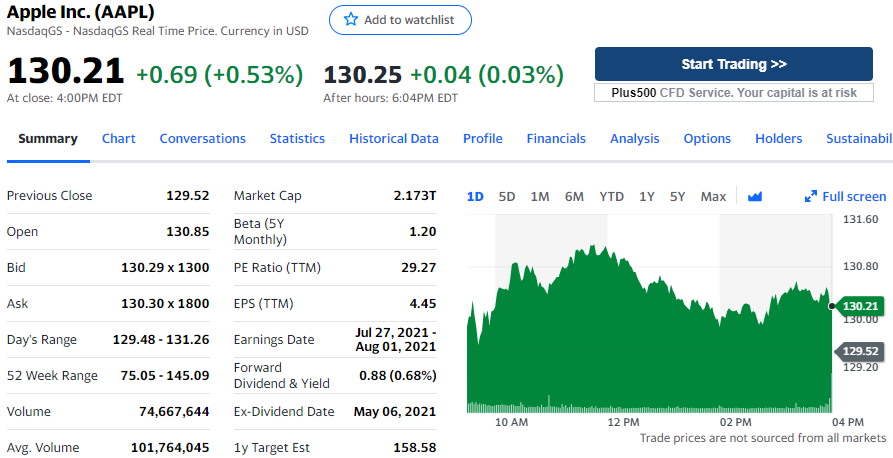Open the Holders tab
The image size is (893, 458).
point(779,139)
